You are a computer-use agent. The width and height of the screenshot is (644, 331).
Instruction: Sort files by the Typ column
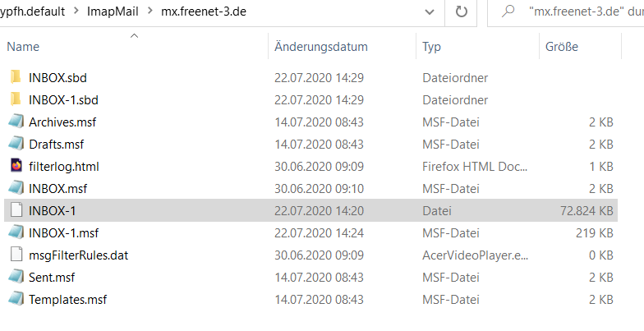[x=432, y=47]
